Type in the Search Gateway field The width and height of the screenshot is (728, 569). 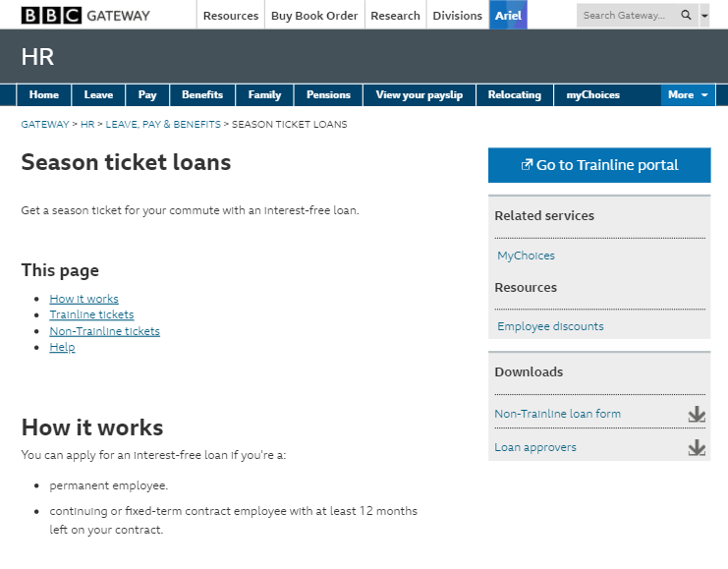(625, 16)
